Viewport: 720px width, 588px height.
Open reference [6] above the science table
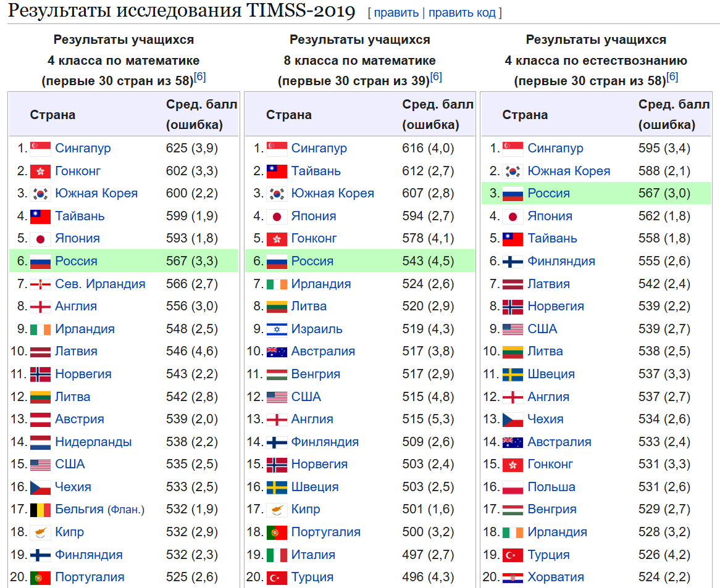(x=672, y=77)
